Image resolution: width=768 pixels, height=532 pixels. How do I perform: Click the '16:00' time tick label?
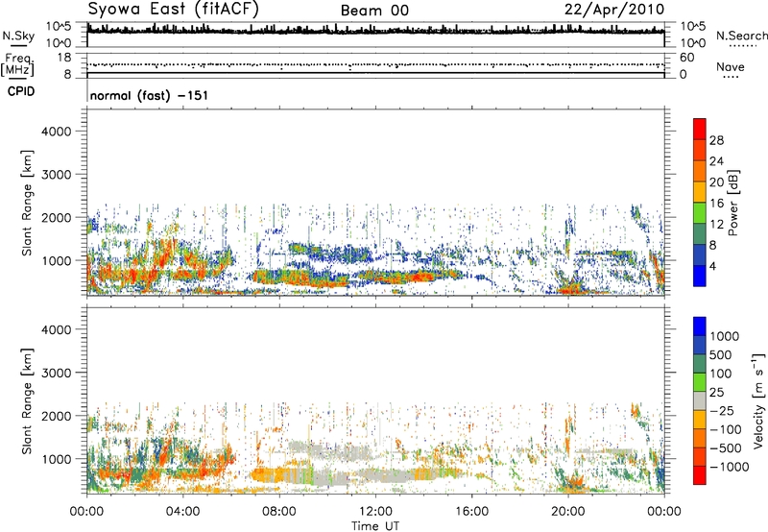coord(471,512)
